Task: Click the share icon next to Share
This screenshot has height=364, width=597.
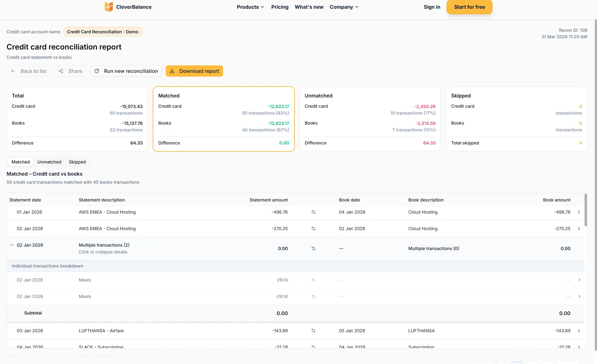Action: [61, 71]
